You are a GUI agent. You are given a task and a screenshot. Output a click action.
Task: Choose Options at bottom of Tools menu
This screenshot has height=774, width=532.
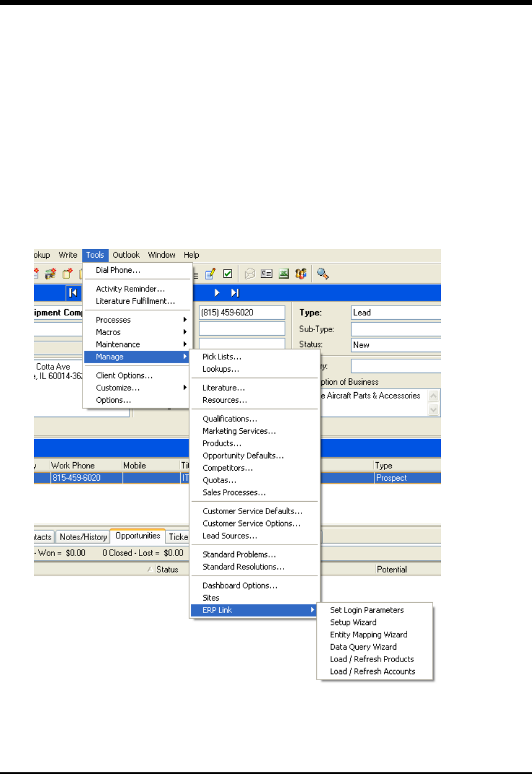[x=136, y=400]
